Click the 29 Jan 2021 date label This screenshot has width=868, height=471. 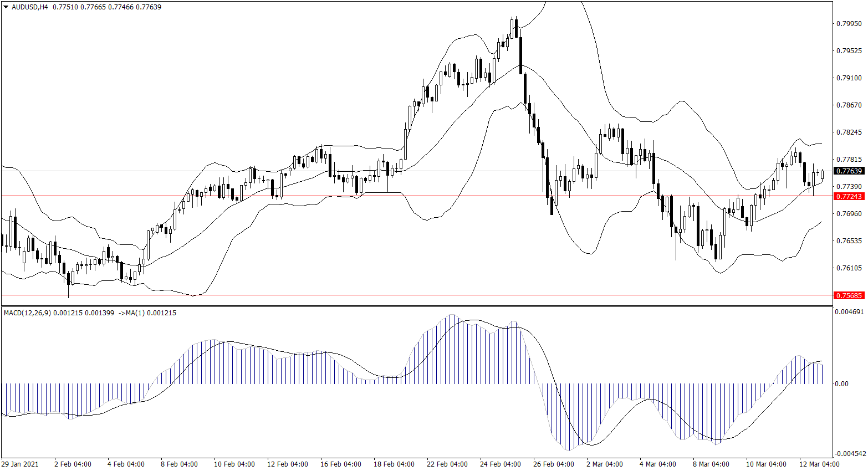[x=20, y=464]
